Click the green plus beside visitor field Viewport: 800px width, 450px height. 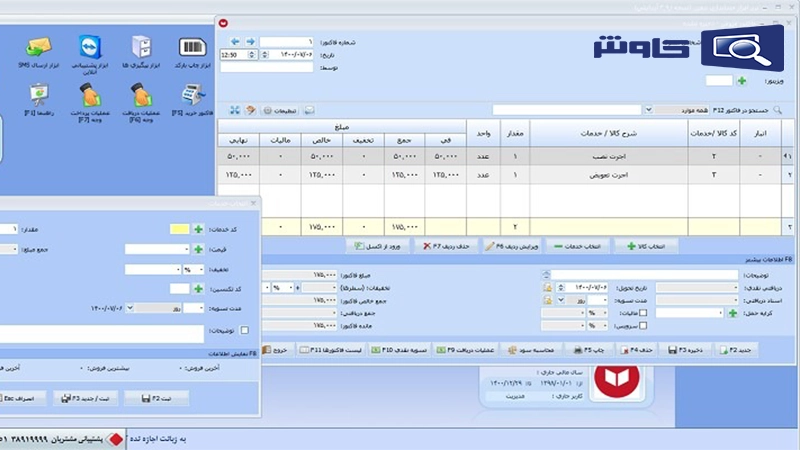742,81
